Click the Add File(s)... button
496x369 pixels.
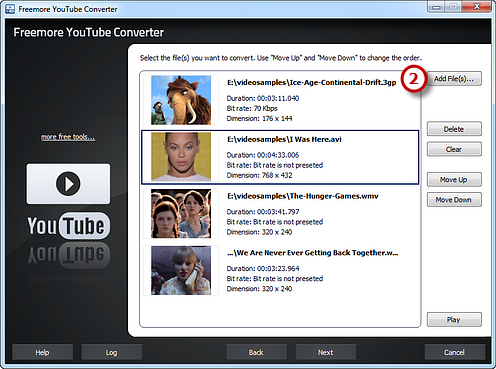click(x=454, y=79)
